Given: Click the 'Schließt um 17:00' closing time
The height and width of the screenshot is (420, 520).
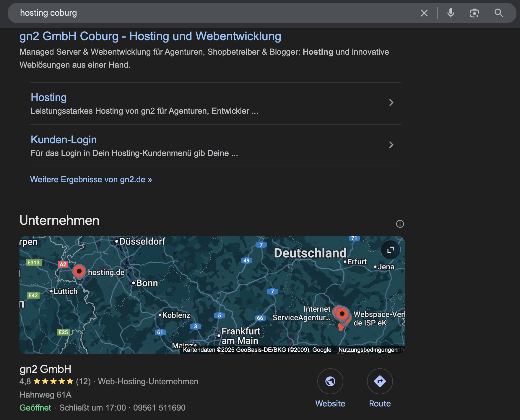Looking at the screenshot, I should point(92,408).
